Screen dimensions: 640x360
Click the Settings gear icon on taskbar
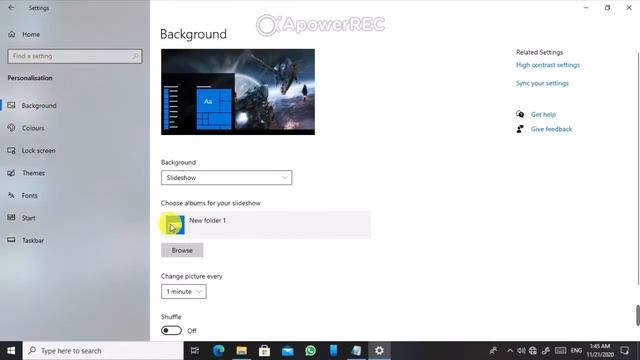pos(379,351)
